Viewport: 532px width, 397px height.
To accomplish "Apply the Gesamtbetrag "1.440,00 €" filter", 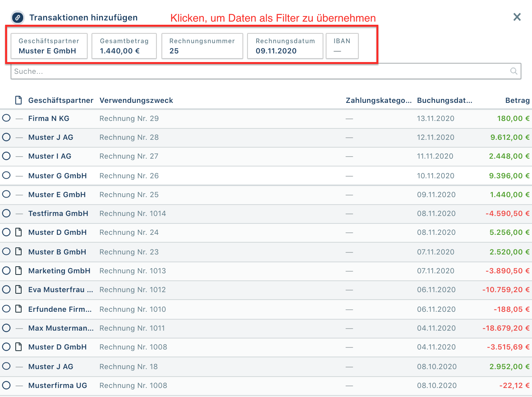I will pyautogui.click(x=124, y=46).
